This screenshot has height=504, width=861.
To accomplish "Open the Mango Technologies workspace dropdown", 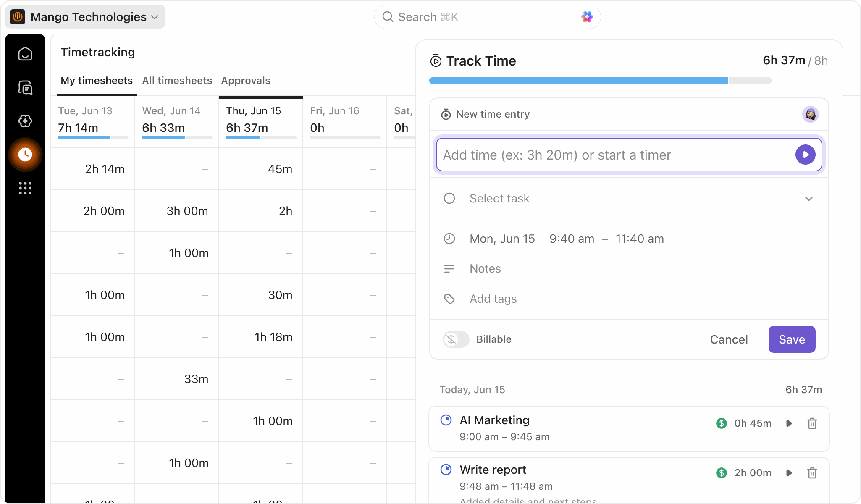I will click(x=85, y=17).
